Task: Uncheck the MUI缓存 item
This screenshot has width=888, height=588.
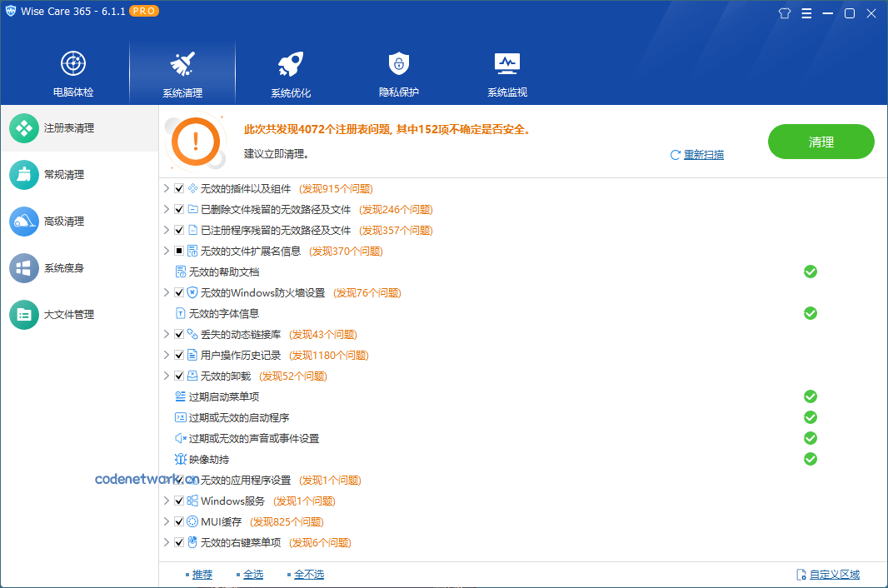Action: (x=178, y=521)
